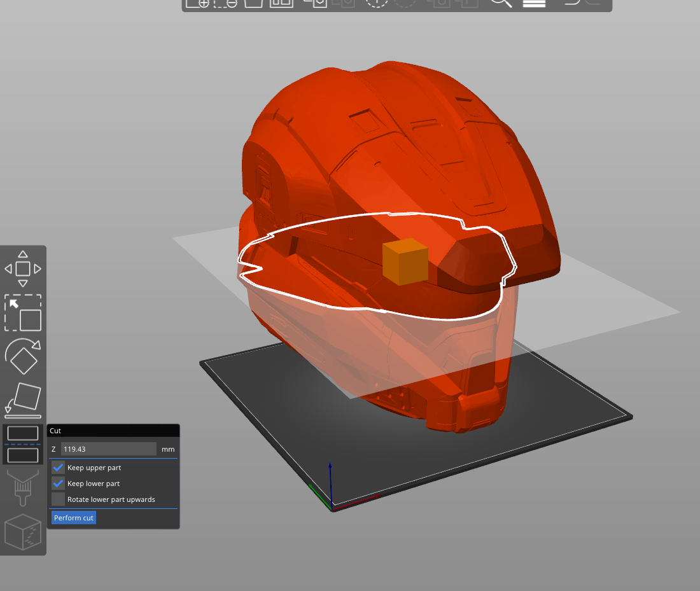The width and height of the screenshot is (700, 591).
Task: Open Search with the magnifier icon
Action: (501, 3)
